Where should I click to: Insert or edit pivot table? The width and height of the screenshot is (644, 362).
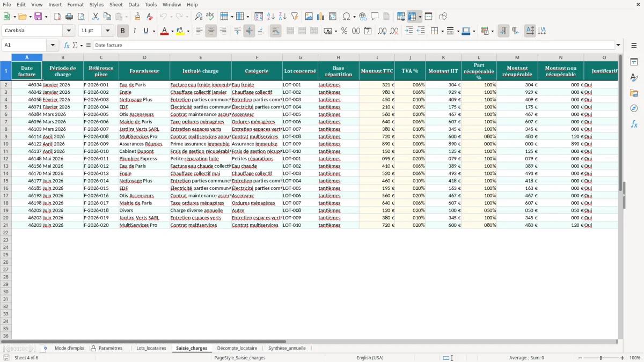pos(333,17)
